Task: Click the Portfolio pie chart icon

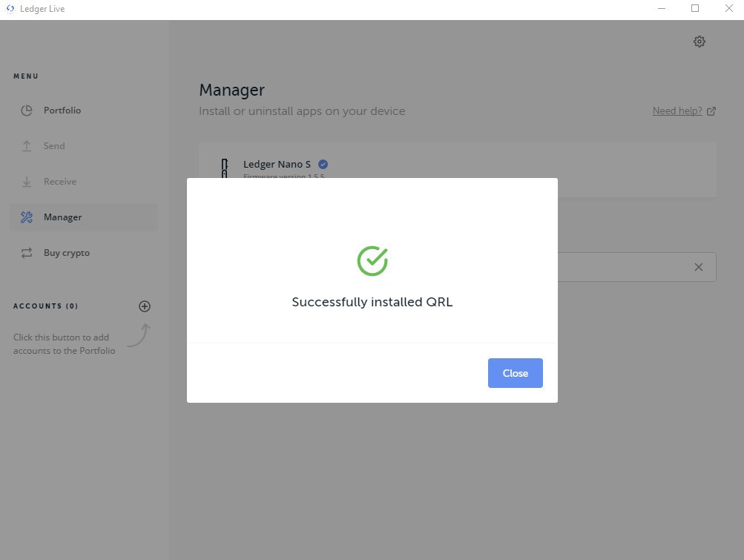Action: 27,111
